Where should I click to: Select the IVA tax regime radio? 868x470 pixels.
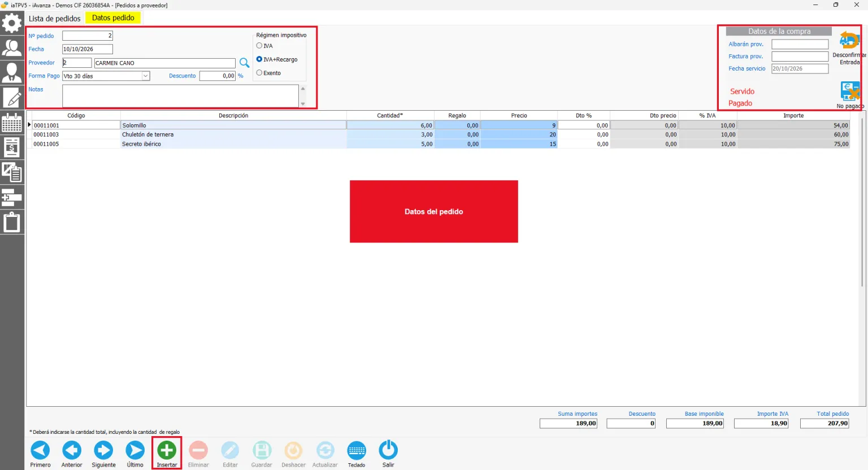click(259, 46)
